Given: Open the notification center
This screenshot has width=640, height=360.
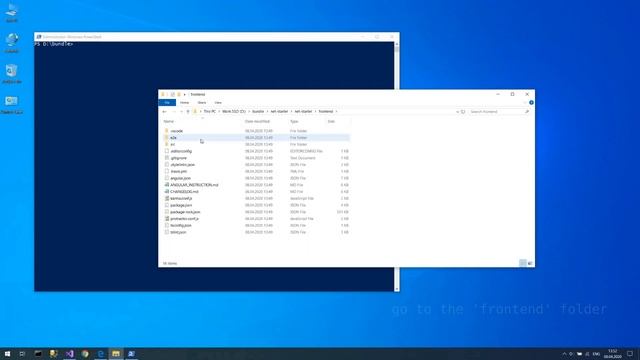Looking at the screenshot, I should point(630,353).
